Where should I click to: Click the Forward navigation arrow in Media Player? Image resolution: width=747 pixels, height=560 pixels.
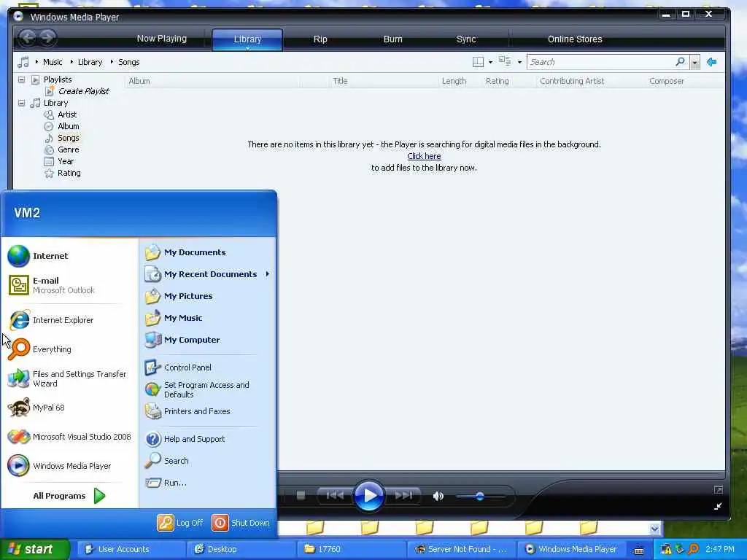pos(47,38)
